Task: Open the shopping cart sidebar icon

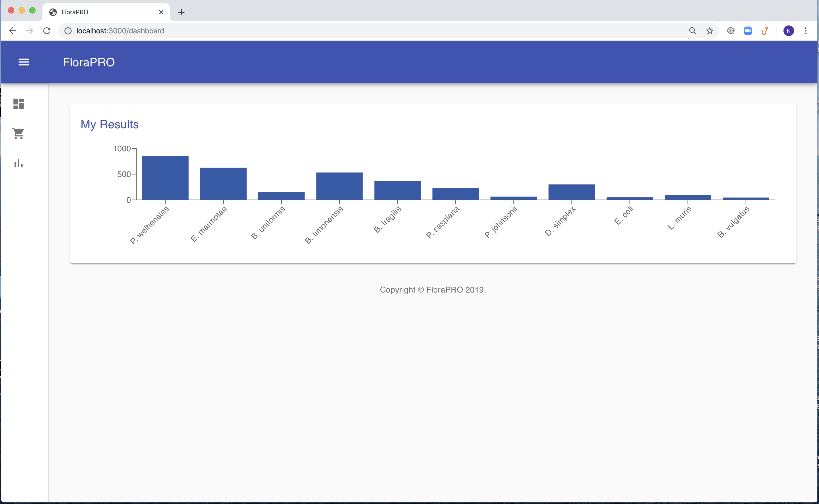Action: tap(18, 134)
